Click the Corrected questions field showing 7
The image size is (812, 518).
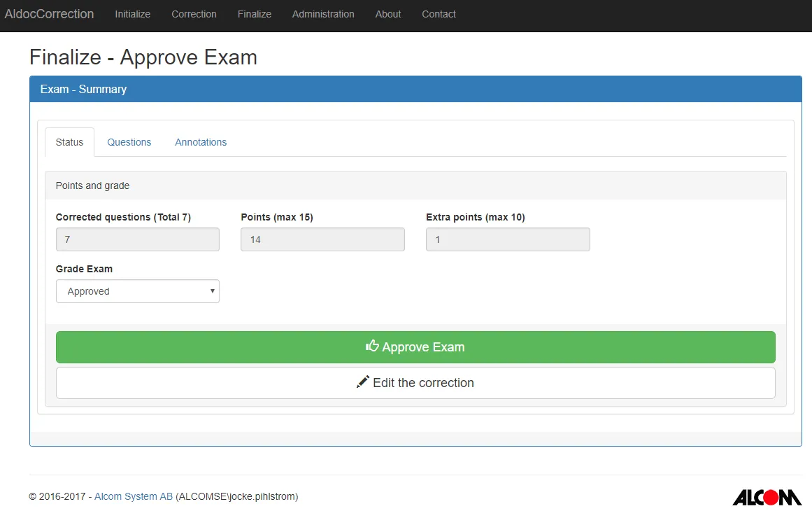[x=138, y=239]
